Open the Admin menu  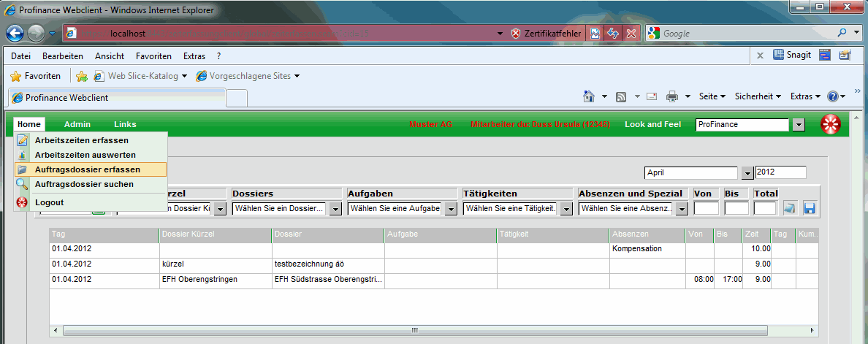tap(77, 124)
